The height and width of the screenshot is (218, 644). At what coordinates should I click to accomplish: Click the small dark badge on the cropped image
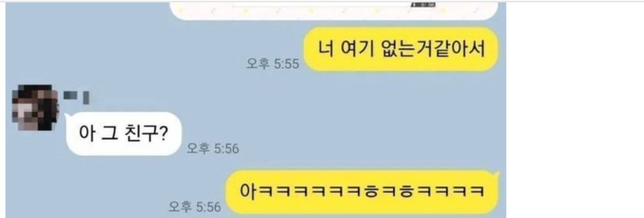coord(423,5)
